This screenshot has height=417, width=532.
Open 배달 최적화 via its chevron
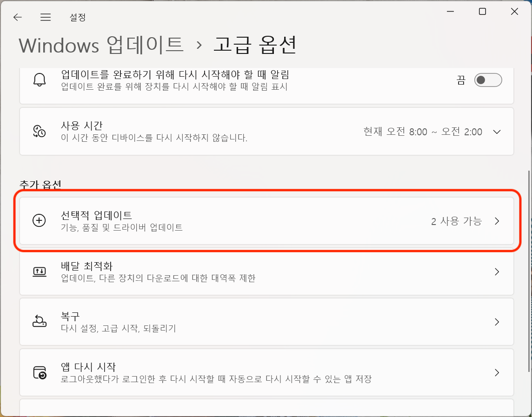click(x=497, y=272)
